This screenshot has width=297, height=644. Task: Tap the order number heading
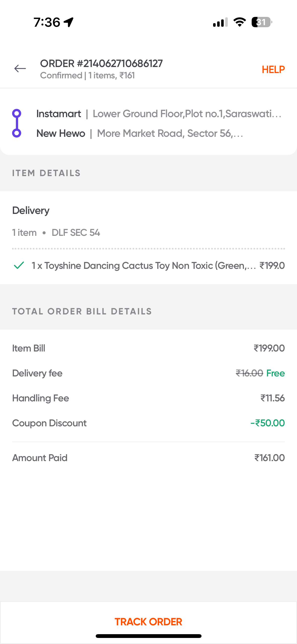[101, 63]
